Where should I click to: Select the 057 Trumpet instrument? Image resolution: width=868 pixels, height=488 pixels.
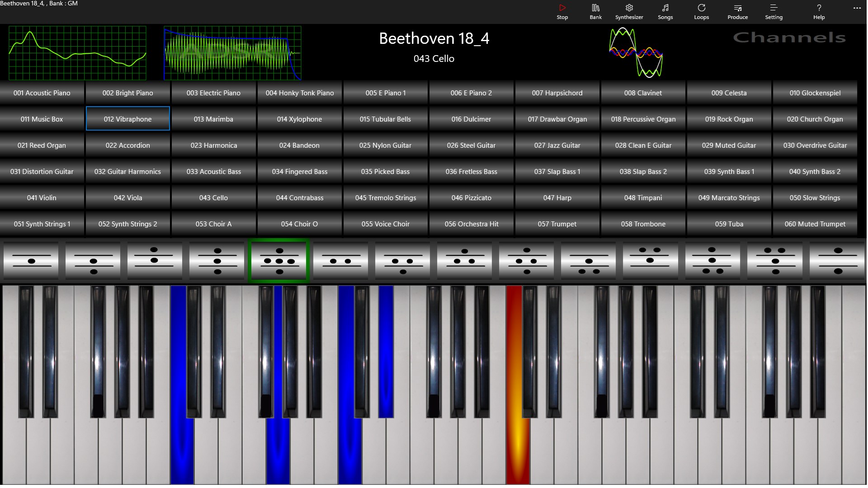pyautogui.click(x=557, y=224)
